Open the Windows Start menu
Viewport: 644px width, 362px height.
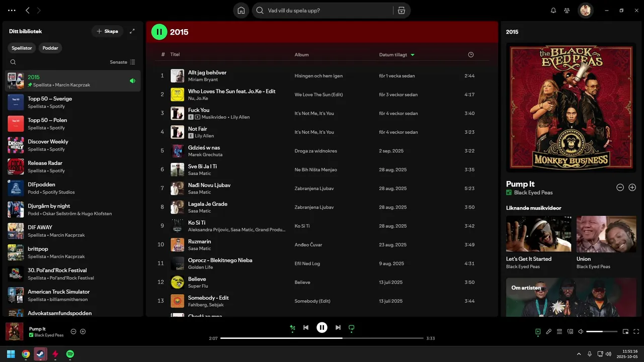[x=11, y=354]
